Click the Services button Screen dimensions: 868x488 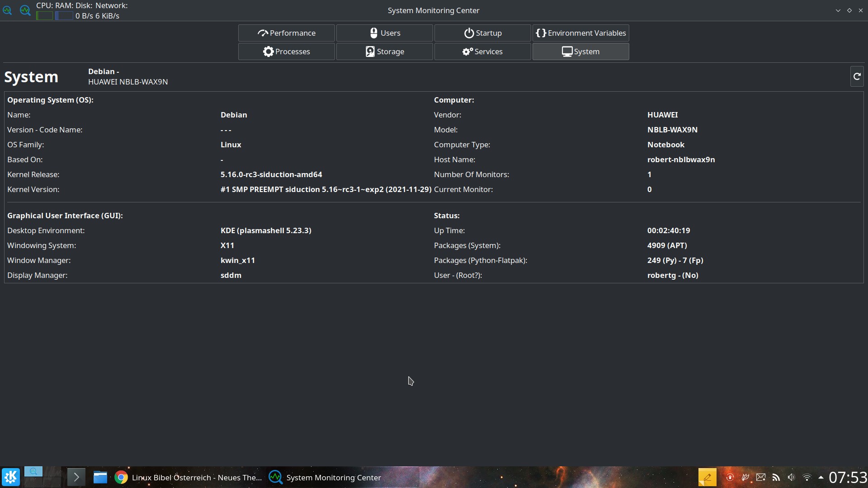482,52
